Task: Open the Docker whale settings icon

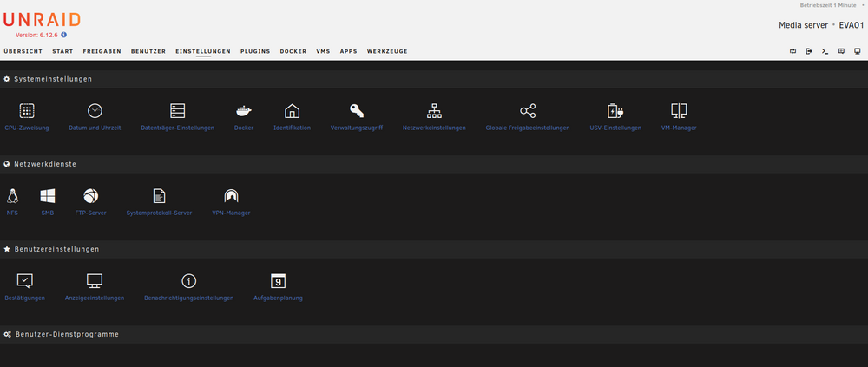Action: tap(244, 111)
